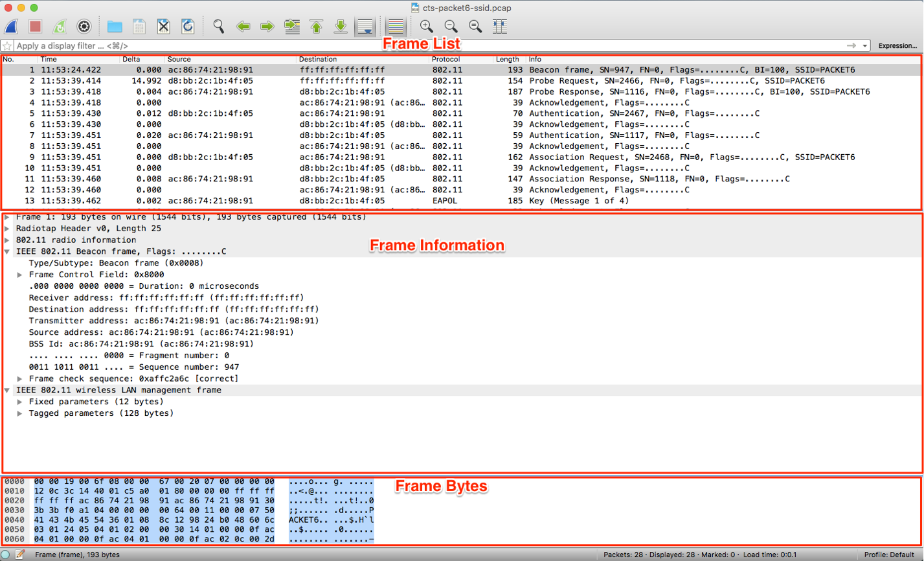The height and width of the screenshot is (561, 924).
Task: Toggle the display filter bookmark star
Action: coord(6,45)
